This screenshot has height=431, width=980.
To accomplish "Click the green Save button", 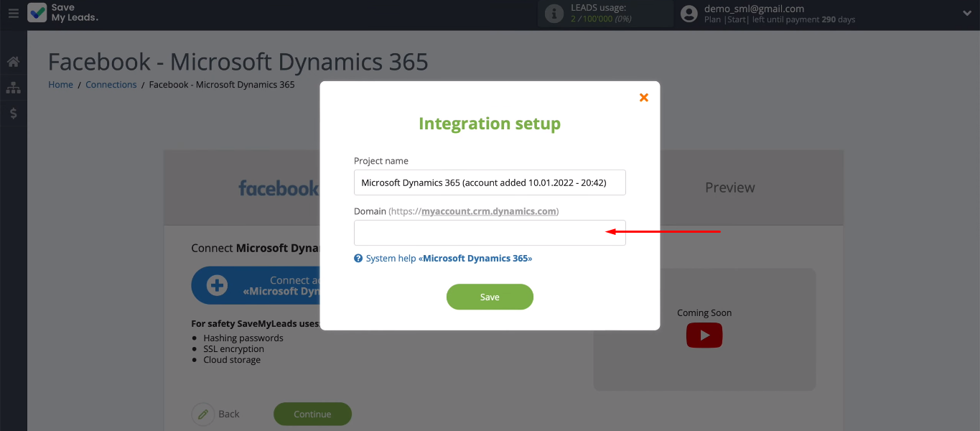I will [490, 297].
